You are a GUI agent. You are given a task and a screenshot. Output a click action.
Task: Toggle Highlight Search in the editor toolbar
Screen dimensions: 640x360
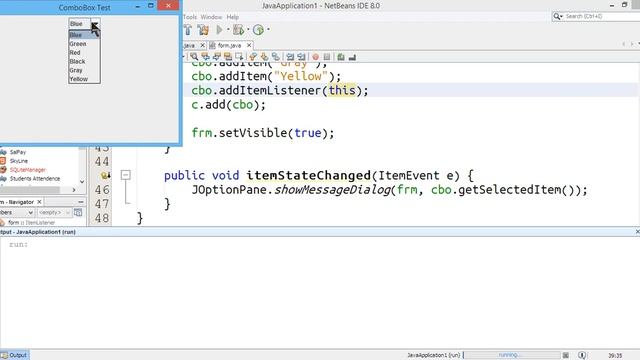click(x=228, y=57)
